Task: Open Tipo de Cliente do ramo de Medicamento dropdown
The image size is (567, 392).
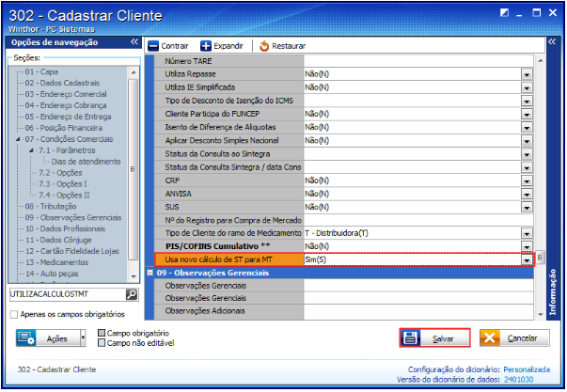Action: click(527, 233)
